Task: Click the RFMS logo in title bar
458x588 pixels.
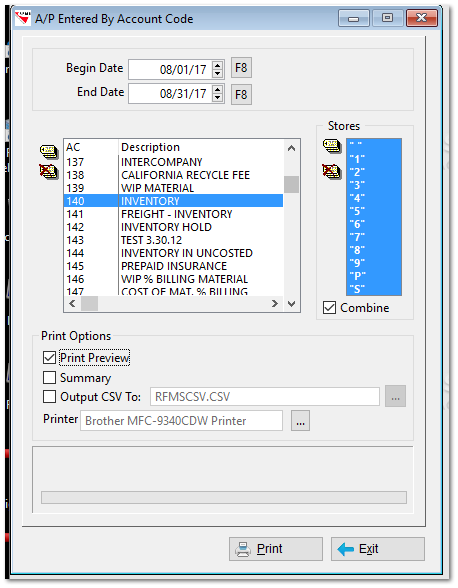Action: pos(22,17)
